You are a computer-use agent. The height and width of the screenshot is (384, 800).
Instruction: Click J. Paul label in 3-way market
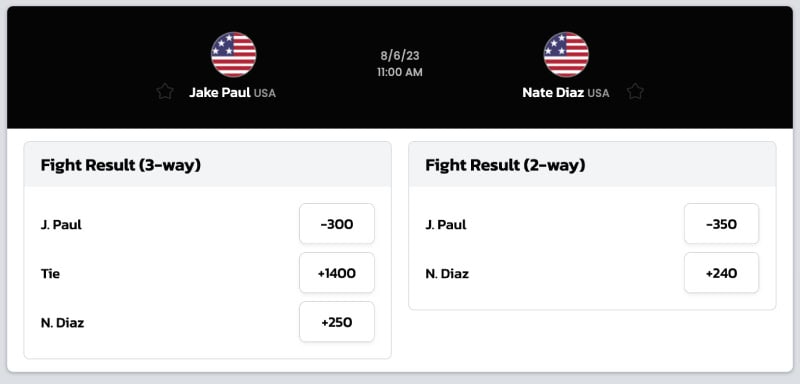[x=61, y=224]
